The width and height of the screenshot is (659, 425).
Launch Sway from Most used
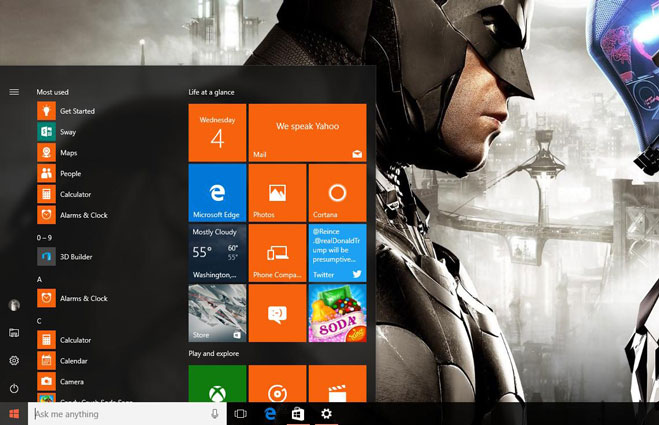tap(57, 132)
